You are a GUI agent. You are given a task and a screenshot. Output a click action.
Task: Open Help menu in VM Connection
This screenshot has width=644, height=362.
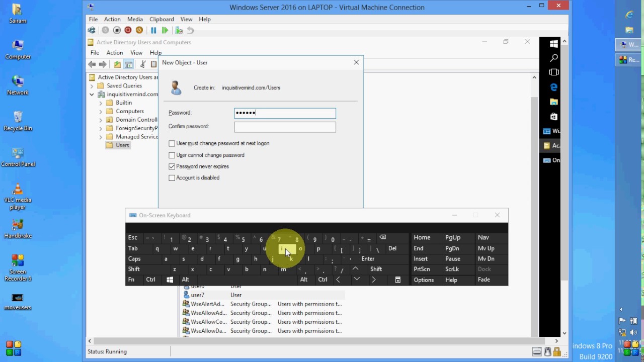point(205,19)
